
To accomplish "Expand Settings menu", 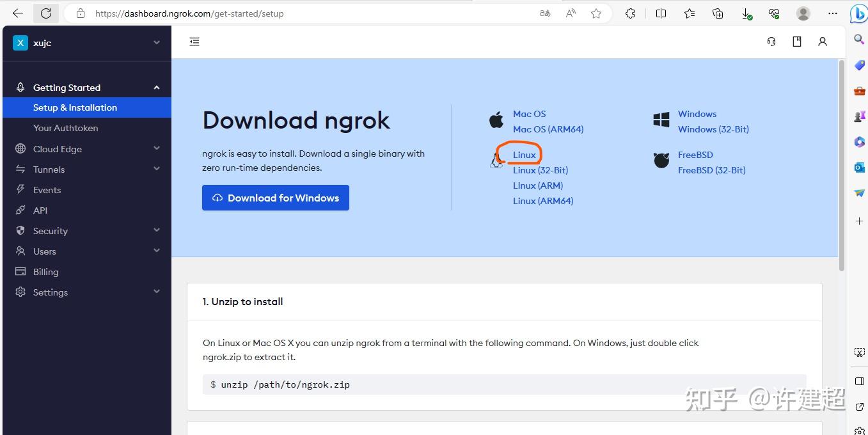I will [87, 292].
